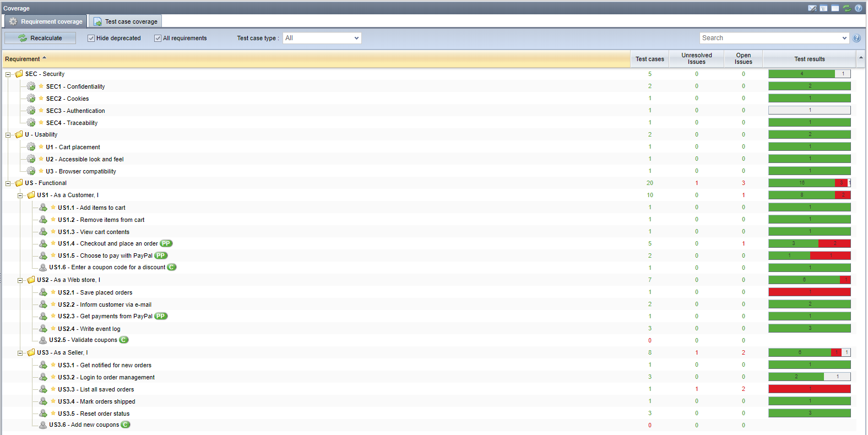868x435 pixels.
Task: Click the PP badge on US2.3 Get payments
Action: [x=160, y=316]
